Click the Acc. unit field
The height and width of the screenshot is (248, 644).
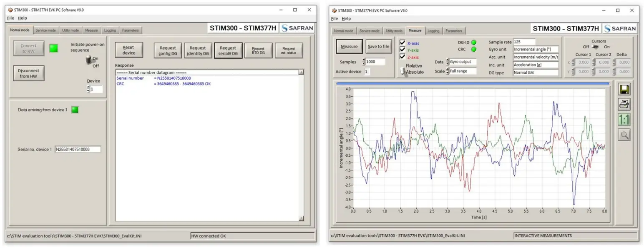point(536,57)
